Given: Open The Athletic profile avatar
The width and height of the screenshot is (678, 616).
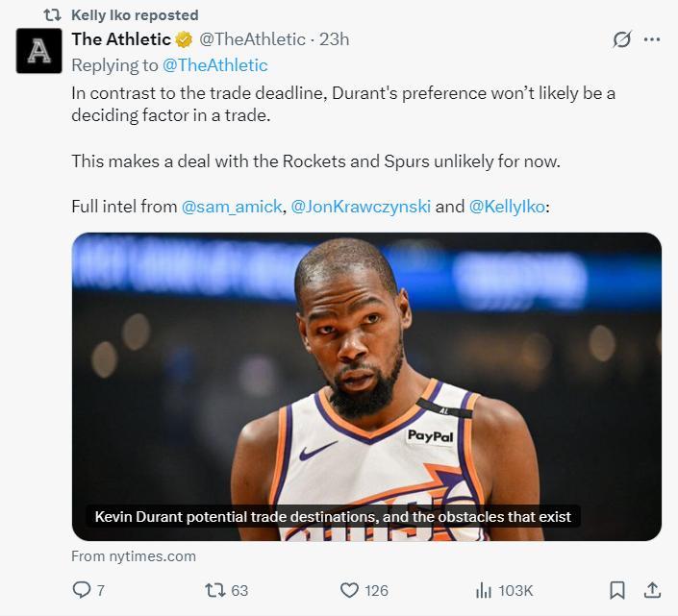Looking at the screenshot, I should coord(39,51).
